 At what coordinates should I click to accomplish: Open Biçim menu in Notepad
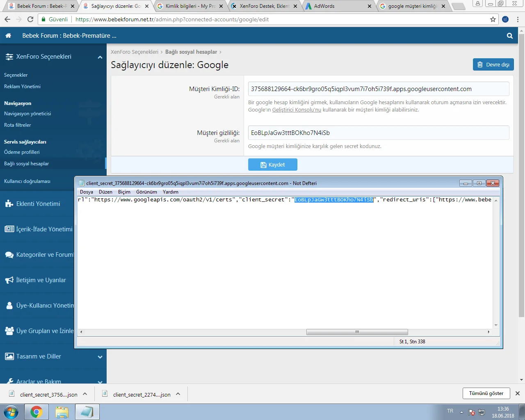[x=124, y=192]
